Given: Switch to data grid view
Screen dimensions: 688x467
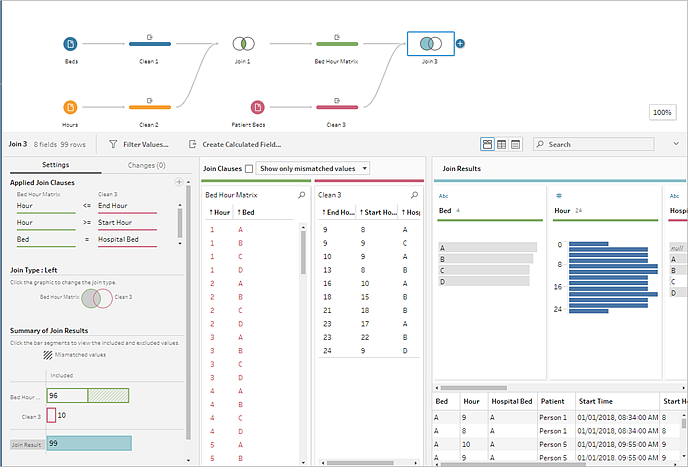Looking at the screenshot, I should point(502,144).
